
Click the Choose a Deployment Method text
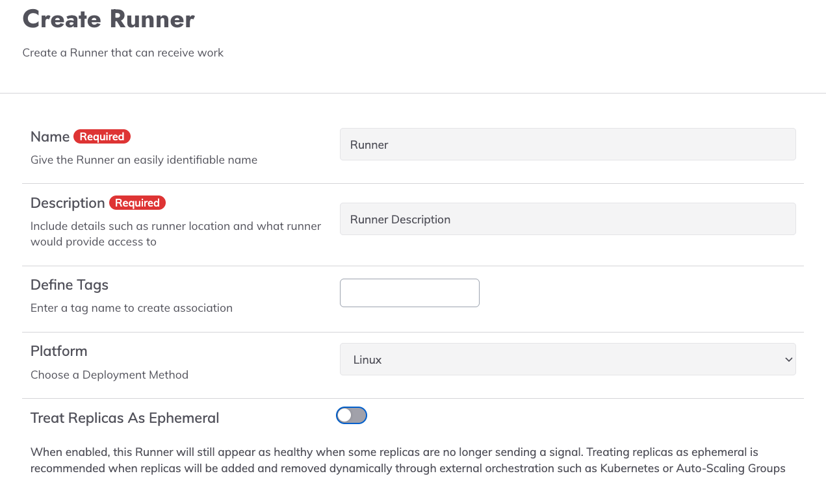[109, 375]
